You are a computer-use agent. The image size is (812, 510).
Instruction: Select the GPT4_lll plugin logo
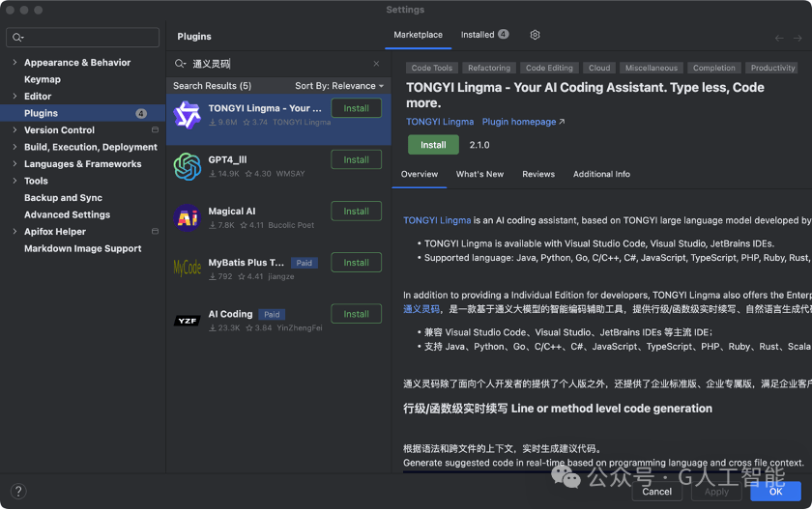pyautogui.click(x=187, y=166)
